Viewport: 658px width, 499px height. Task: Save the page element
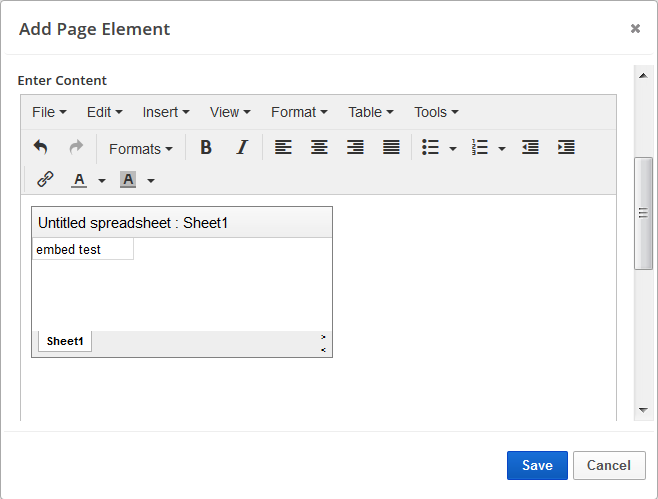[x=537, y=465]
